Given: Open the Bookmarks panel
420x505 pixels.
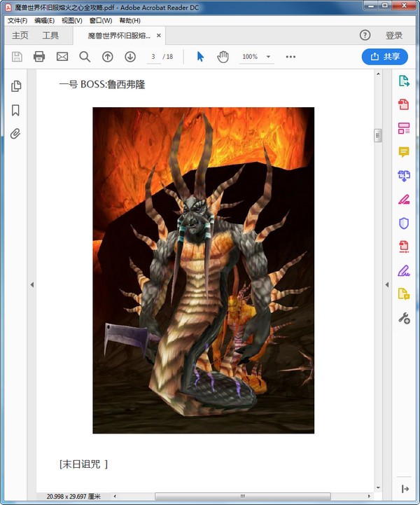Looking at the screenshot, I should [x=16, y=110].
